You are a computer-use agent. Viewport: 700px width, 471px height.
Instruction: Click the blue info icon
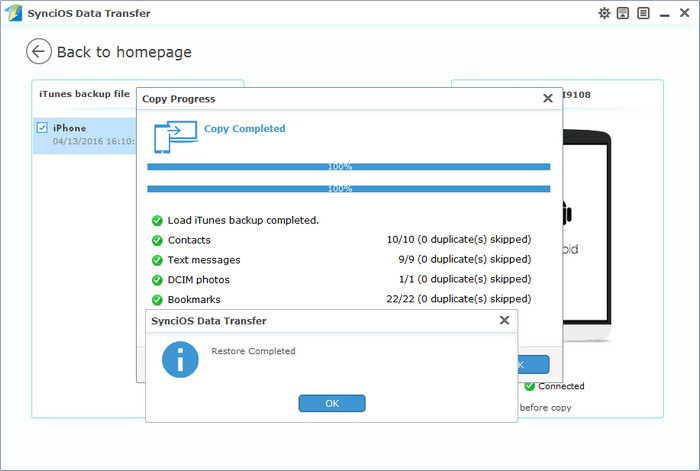pos(180,360)
